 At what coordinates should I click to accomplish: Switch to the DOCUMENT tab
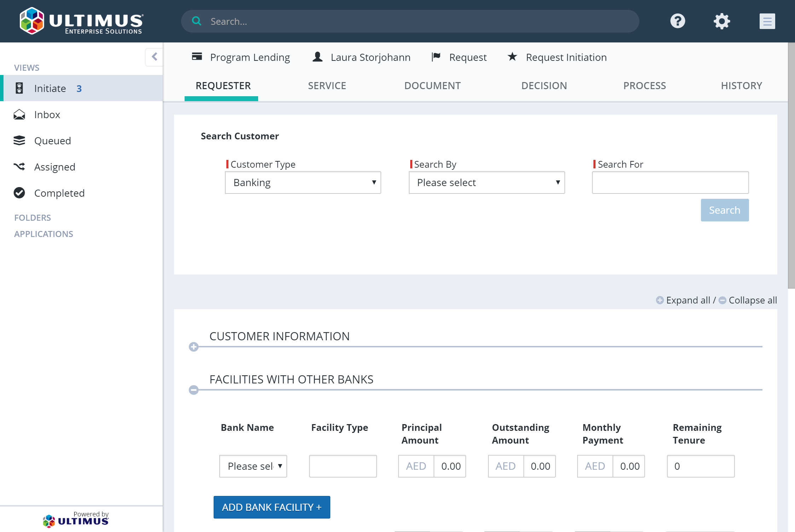tap(433, 86)
